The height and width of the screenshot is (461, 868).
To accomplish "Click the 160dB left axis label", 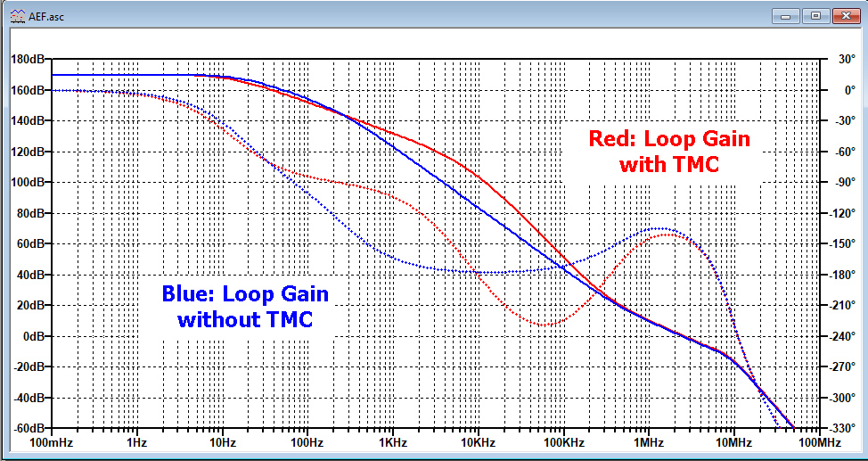I will (27, 90).
